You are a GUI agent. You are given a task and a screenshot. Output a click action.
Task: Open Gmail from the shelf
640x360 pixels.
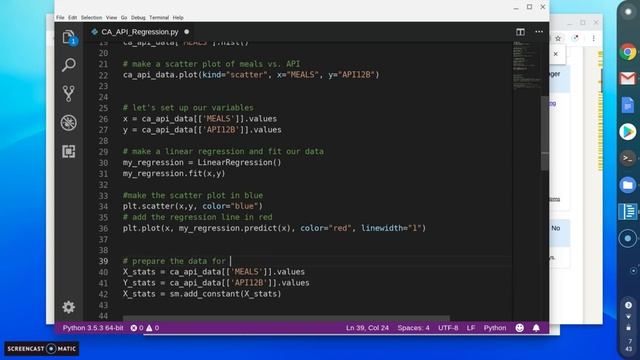click(x=628, y=78)
